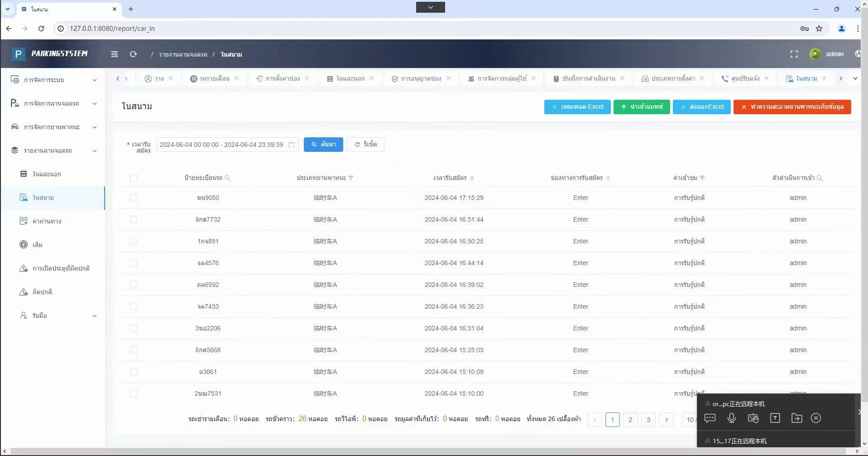Click search icon beside ป้ายทะเบียนรถ column header
Screen dimensions: 868x456
coord(228,178)
